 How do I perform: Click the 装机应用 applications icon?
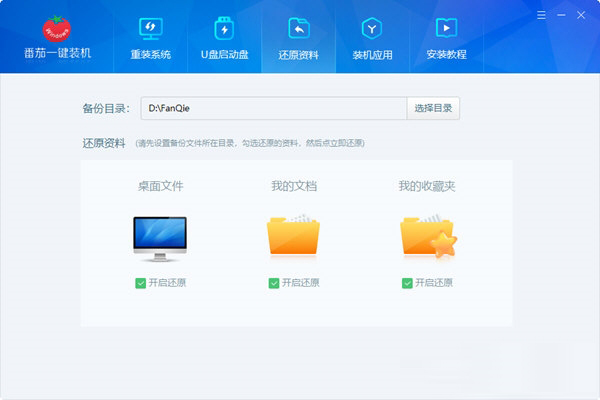(x=371, y=27)
